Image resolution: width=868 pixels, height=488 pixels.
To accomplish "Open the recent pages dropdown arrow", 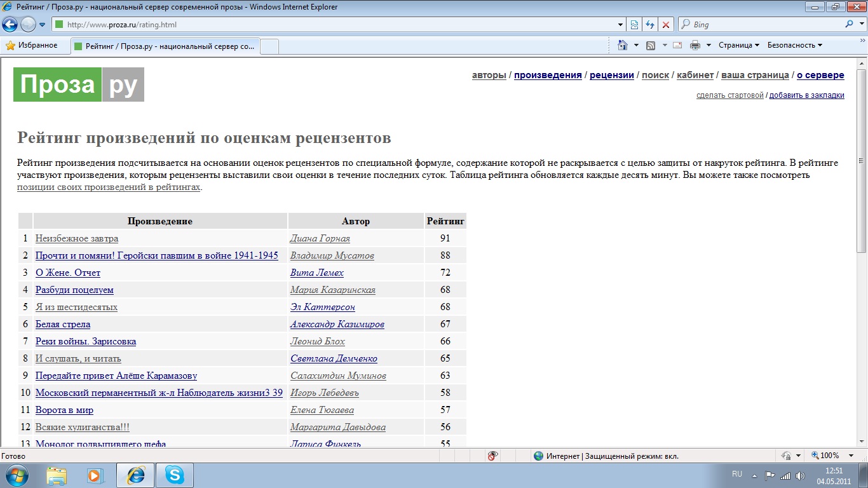I will (x=43, y=25).
